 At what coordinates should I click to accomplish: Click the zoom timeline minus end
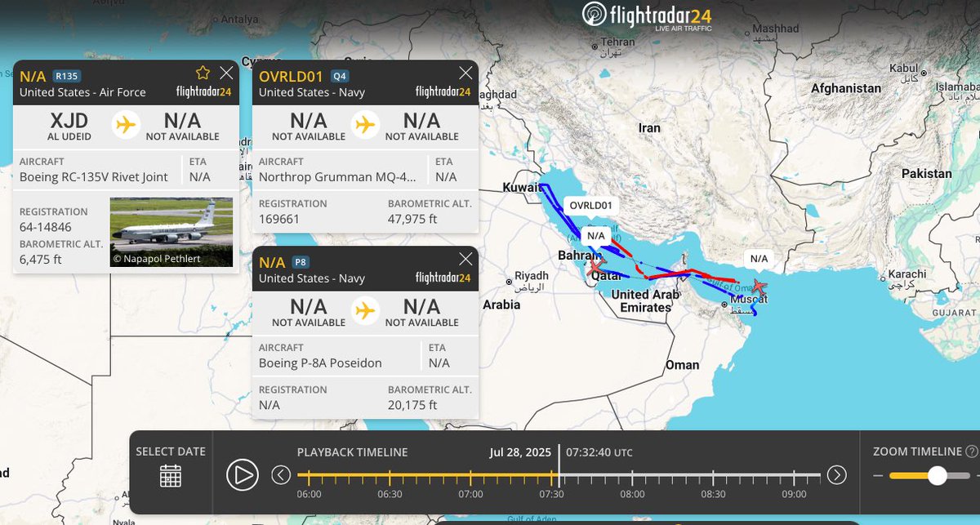[878, 475]
